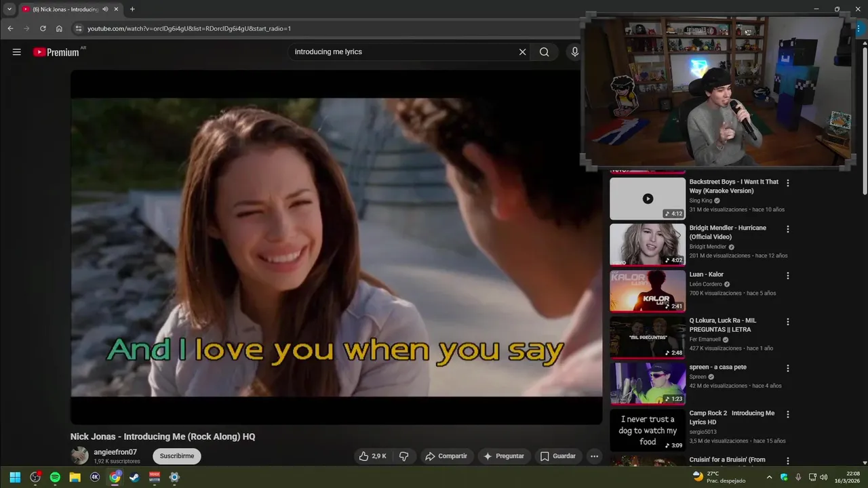The width and height of the screenshot is (868, 488).
Task: Focus the YouTube URL address bar
Action: 325,28
